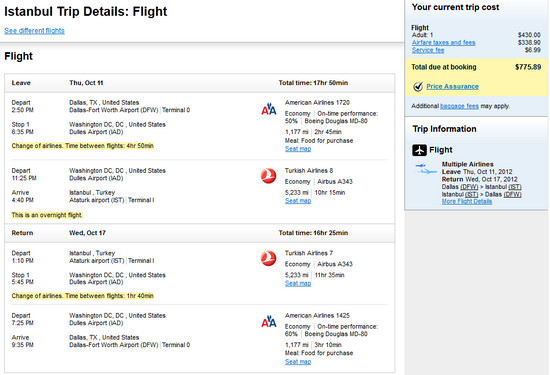Open Airfare taxes and fees link

pyautogui.click(x=443, y=42)
